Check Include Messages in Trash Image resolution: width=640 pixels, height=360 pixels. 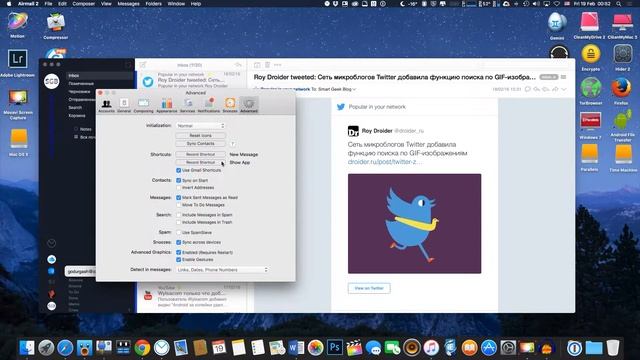[x=178, y=222]
